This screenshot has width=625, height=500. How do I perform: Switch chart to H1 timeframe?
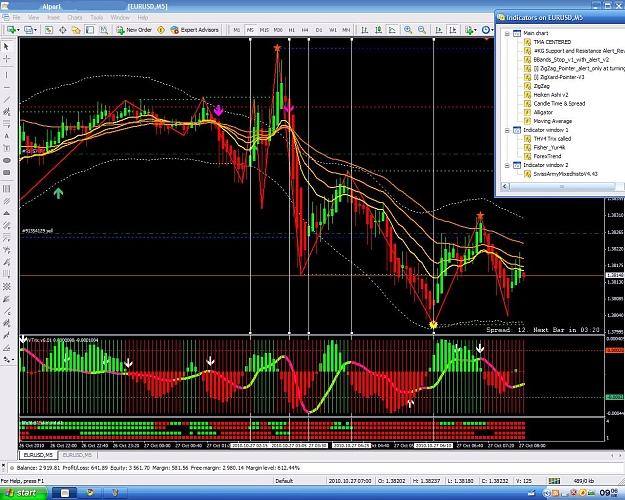click(292, 30)
